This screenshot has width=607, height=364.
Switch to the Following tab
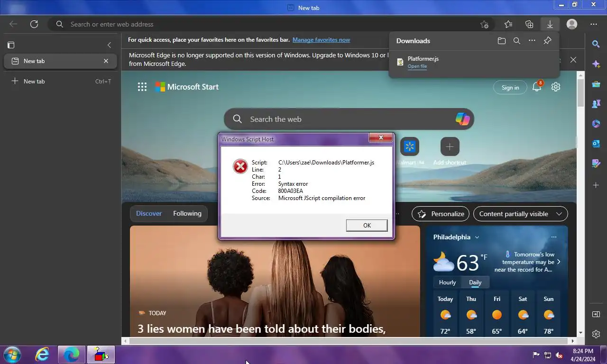[187, 213]
